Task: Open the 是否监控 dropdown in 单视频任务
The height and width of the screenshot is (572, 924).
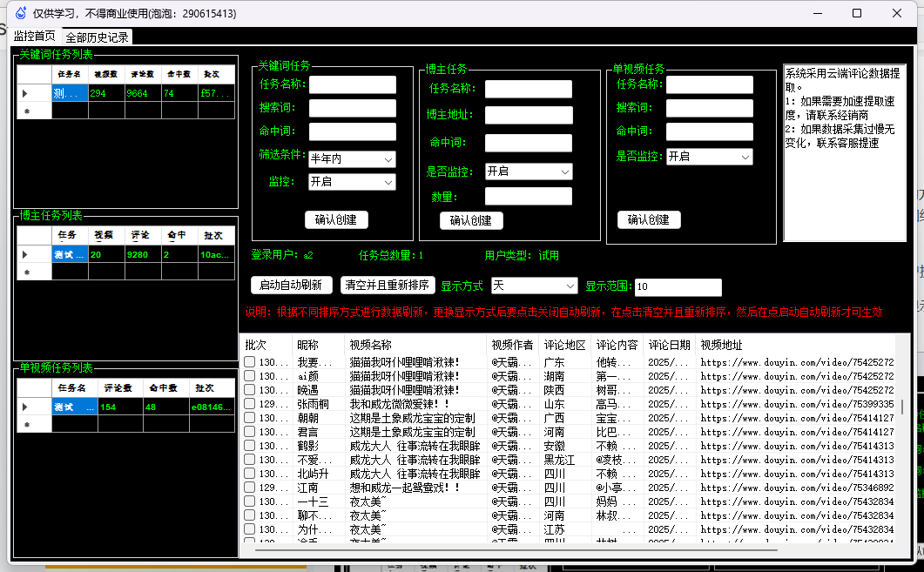Action: 710,157
